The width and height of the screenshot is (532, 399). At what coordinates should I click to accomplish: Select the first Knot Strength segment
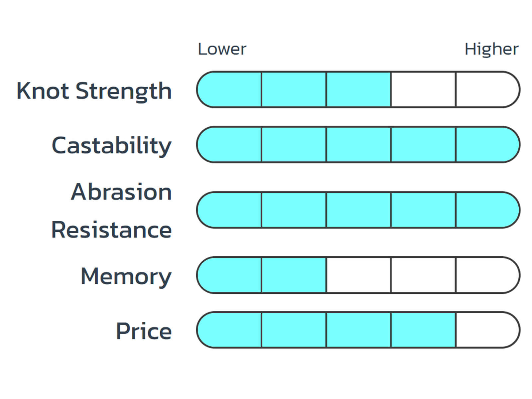coord(229,89)
